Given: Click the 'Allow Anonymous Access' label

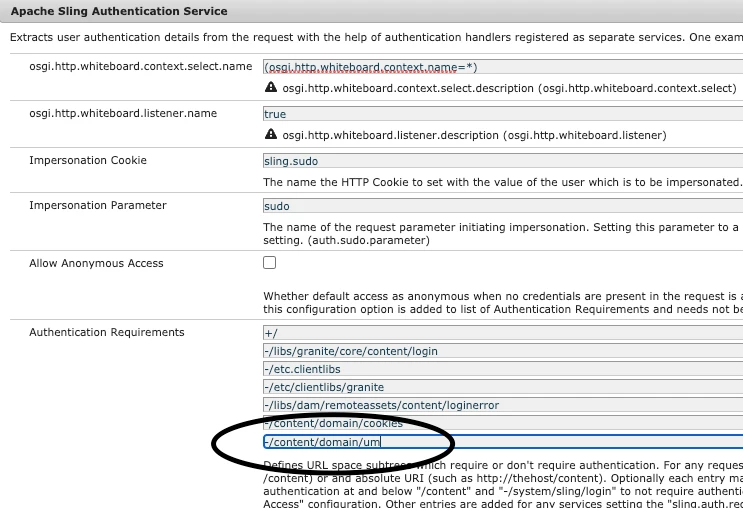Looking at the screenshot, I should (x=96, y=263).
